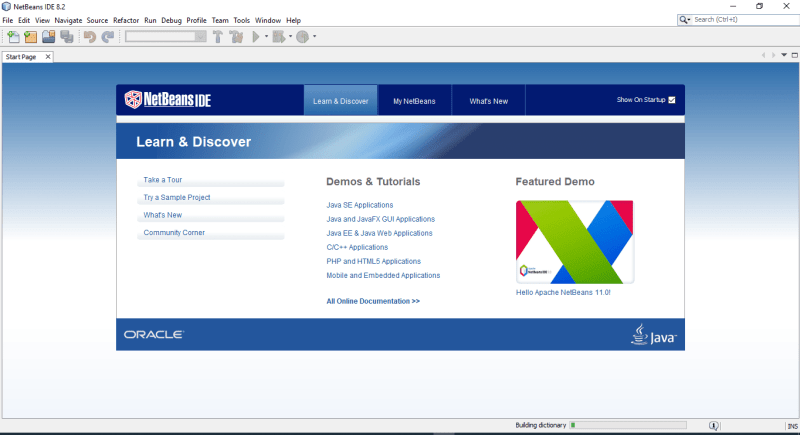Open Java SE Applications tutorials

tap(360, 204)
